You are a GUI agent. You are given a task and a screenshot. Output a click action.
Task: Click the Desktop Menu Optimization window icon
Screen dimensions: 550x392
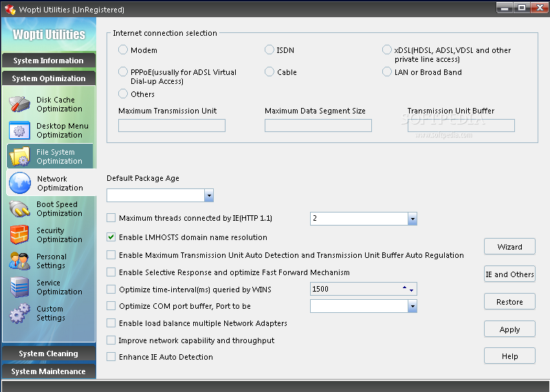coord(20,130)
